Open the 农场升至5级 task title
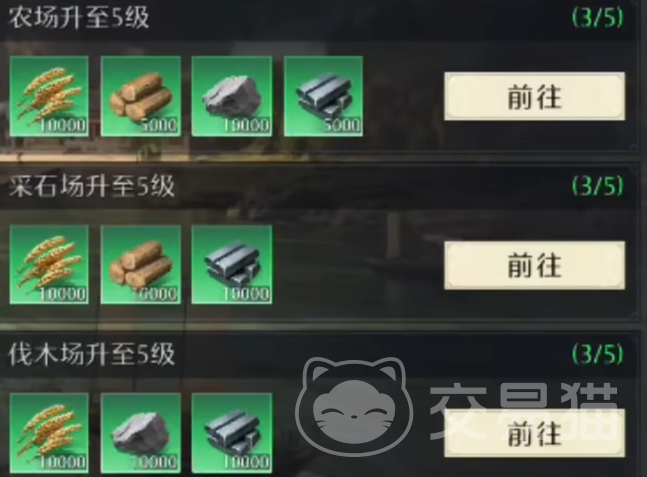This screenshot has width=647, height=477. (x=79, y=18)
